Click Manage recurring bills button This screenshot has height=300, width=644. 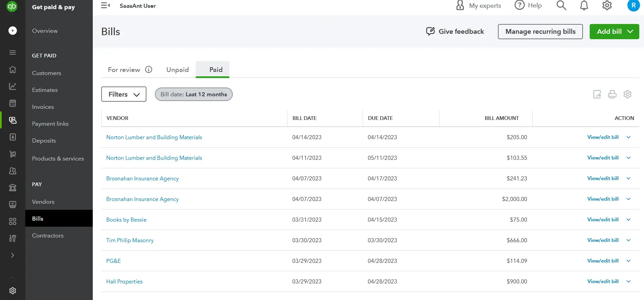click(540, 31)
